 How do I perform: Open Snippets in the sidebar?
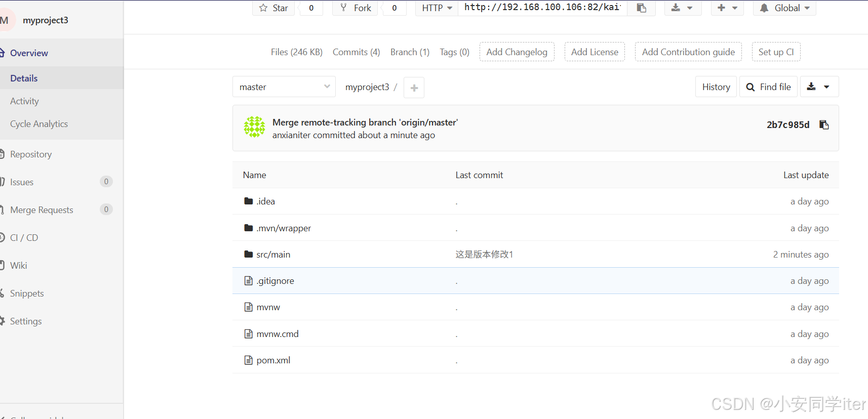tap(27, 294)
